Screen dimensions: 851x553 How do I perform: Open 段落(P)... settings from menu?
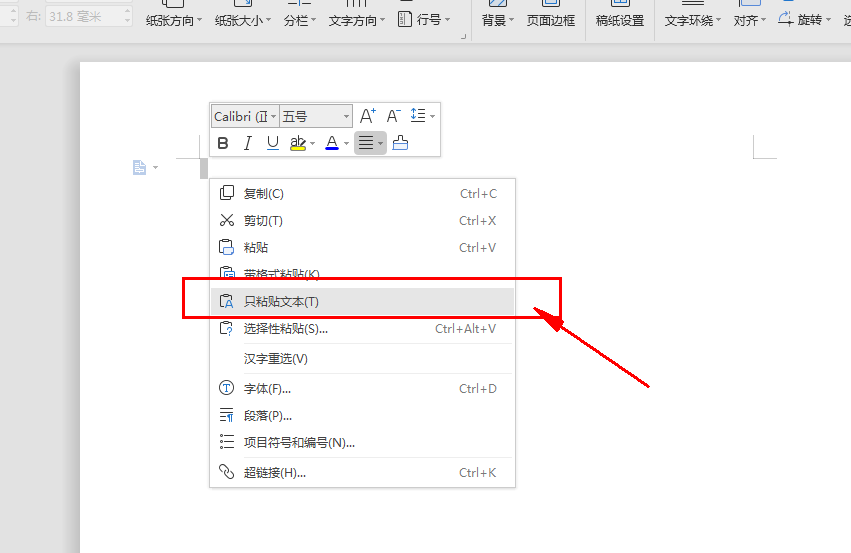362,416
